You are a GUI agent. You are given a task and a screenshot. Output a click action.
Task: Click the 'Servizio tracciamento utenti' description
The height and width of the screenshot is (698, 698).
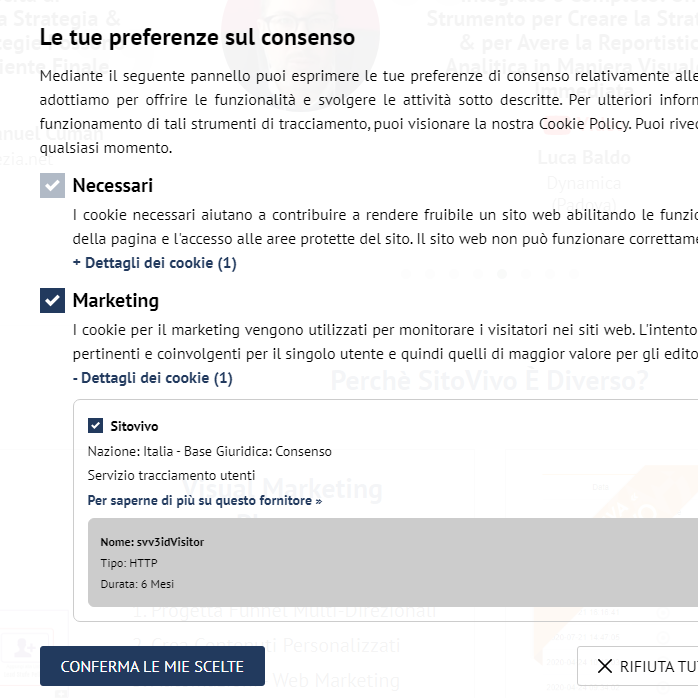(x=171, y=475)
